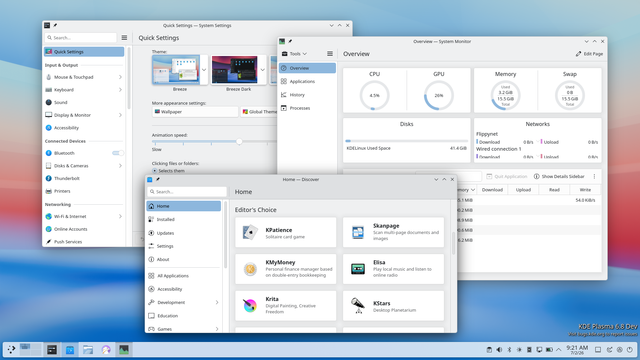Open About page in Discover sidebar
Viewport: 640px width, 360px height.
click(184, 259)
